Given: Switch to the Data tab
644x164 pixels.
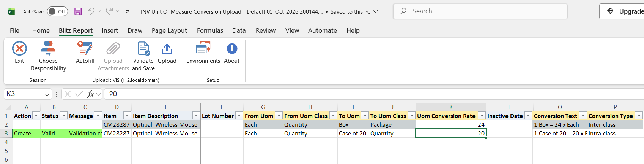Looking at the screenshot, I should coord(239,30).
